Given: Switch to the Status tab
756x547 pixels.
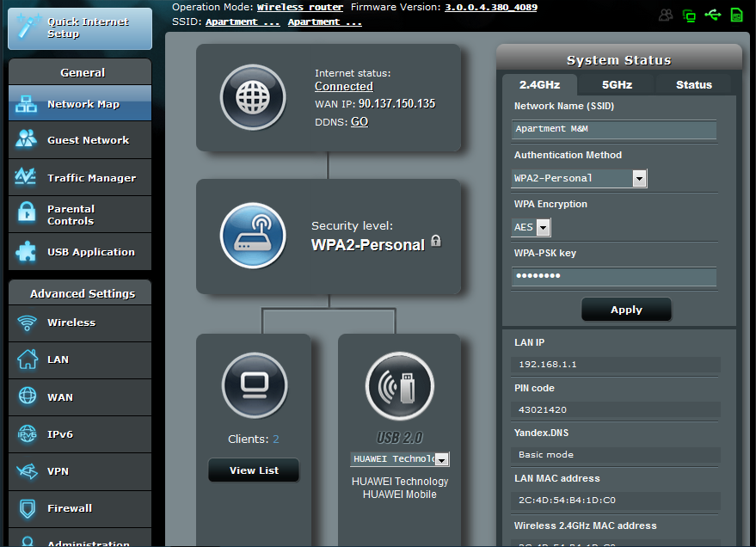Looking at the screenshot, I should (x=693, y=84).
